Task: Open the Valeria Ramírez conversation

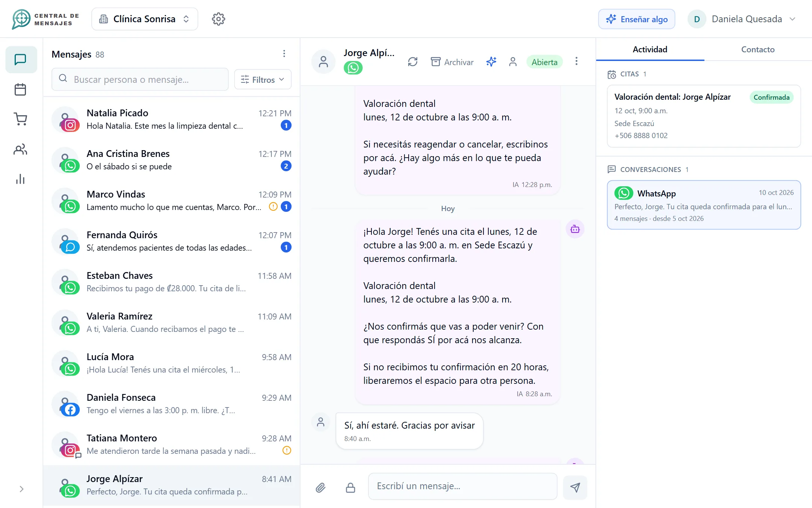Action: [x=171, y=322]
